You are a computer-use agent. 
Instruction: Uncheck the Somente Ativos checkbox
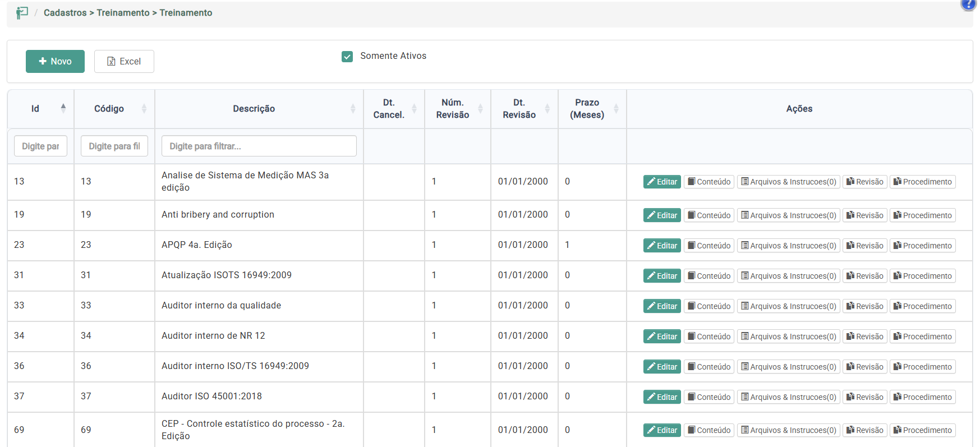(x=347, y=56)
